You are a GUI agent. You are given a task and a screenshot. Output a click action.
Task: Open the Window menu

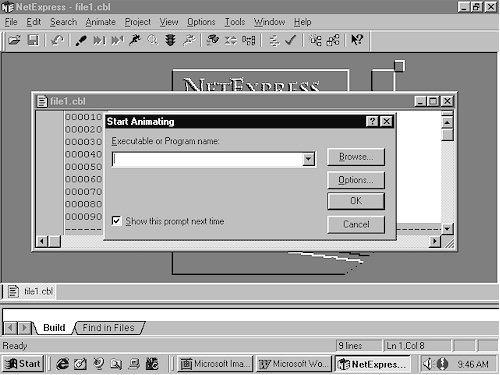269,22
